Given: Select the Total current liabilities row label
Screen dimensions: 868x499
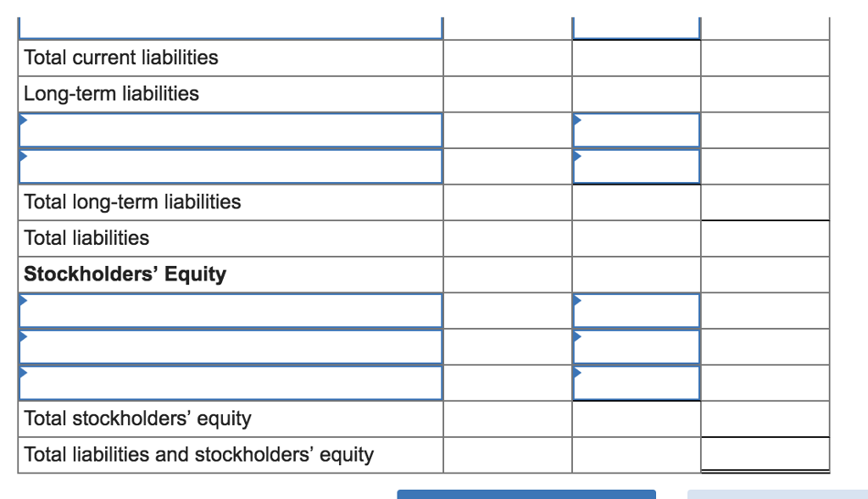Looking at the screenshot, I should point(121,58).
